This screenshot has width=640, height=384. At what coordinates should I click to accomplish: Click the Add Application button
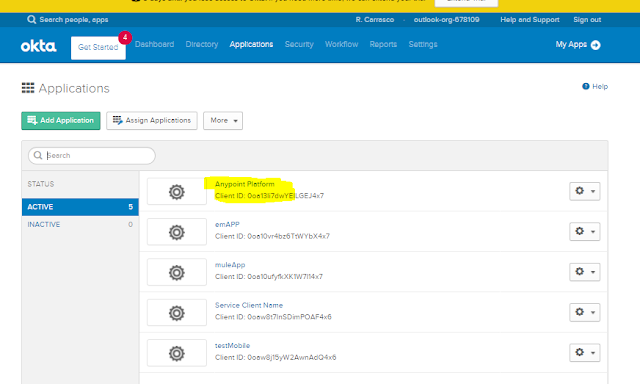point(61,121)
